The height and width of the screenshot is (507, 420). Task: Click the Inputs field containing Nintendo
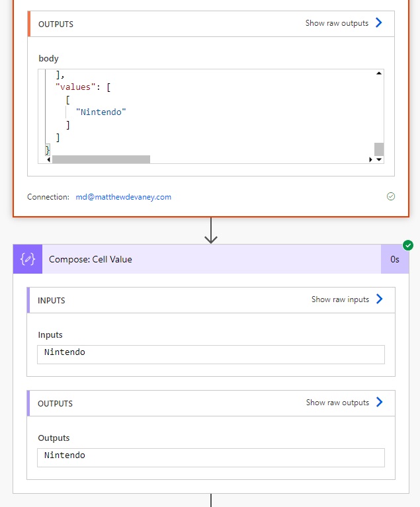pos(211,354)
